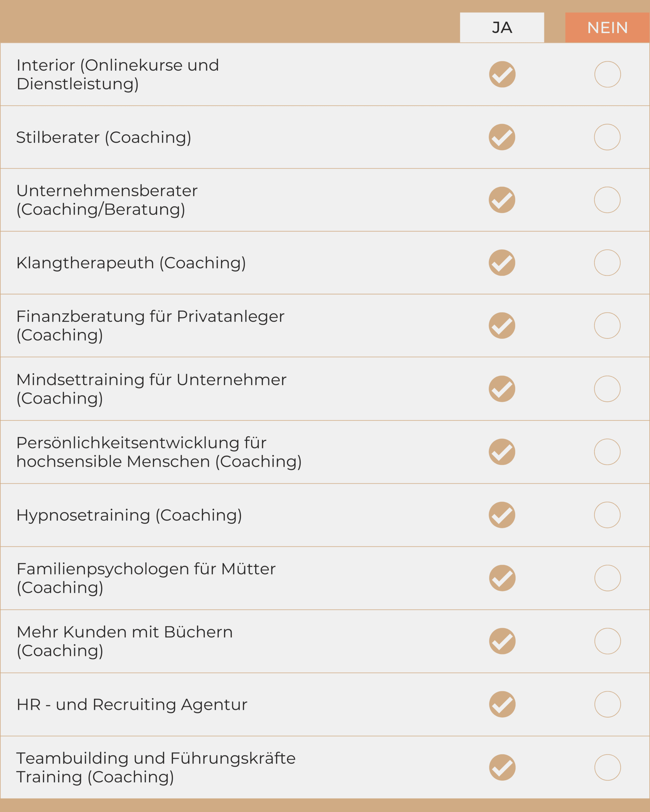Click the Hypnosetraining (Coaching) row text
Screen dimensions: 650x812
coord(129,515)
